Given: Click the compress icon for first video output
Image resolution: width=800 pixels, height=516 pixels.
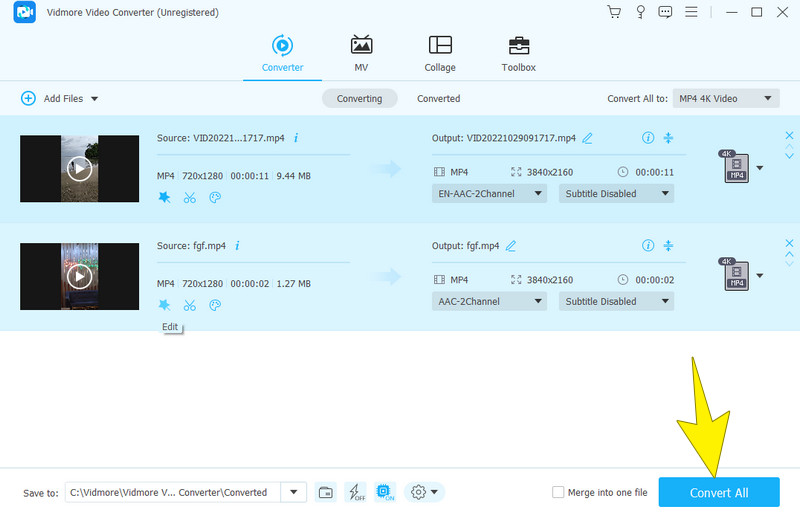Looking at the screenshot, I should click(x=669, y=138).
